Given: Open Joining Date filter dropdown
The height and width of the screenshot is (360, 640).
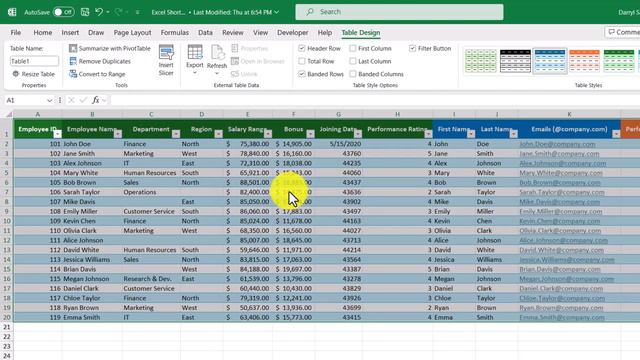Looking at the screenshot, I should point(358,134).
